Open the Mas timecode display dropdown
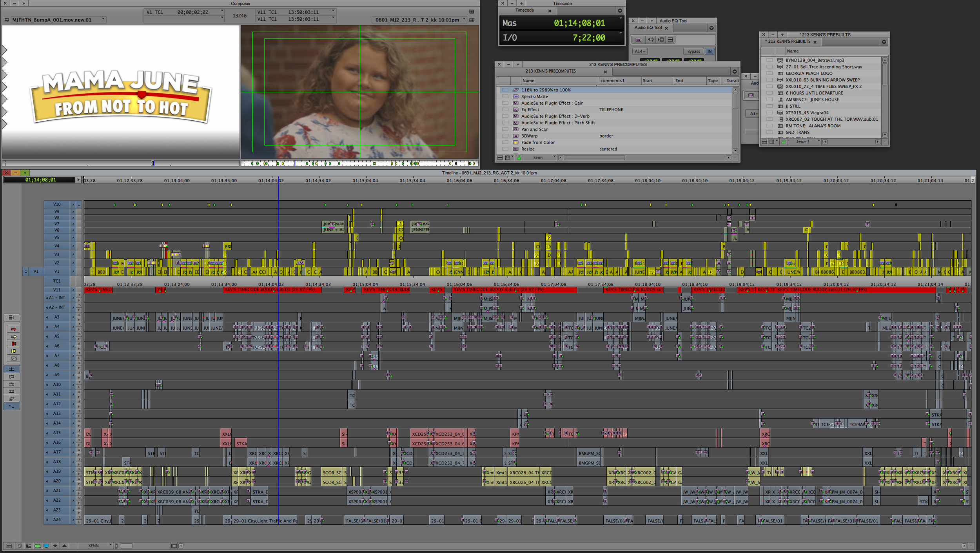The image size is (980, 553). (x=620, y=18)
